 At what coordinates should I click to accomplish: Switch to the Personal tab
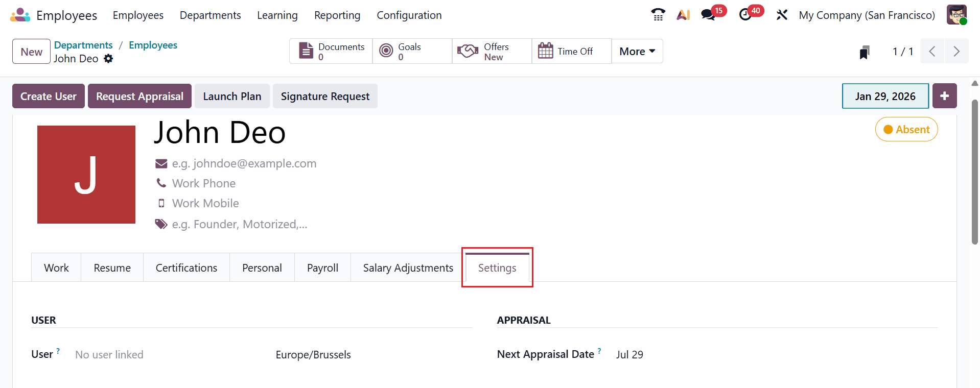pyautogui.click(x=262, y=268)
